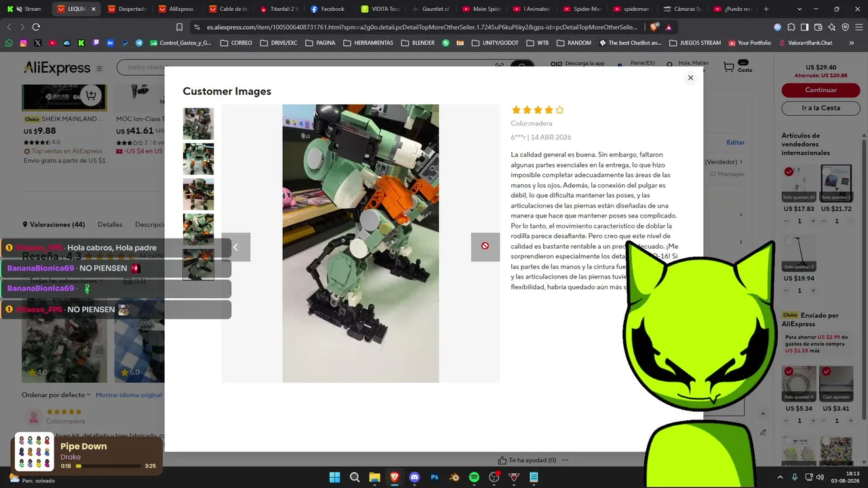Image resolution: width=868 pixels, height=488 pixels.
Task: Click the Mostrar idioma original link
Action: pyautogui.click(x=129, y=395)
